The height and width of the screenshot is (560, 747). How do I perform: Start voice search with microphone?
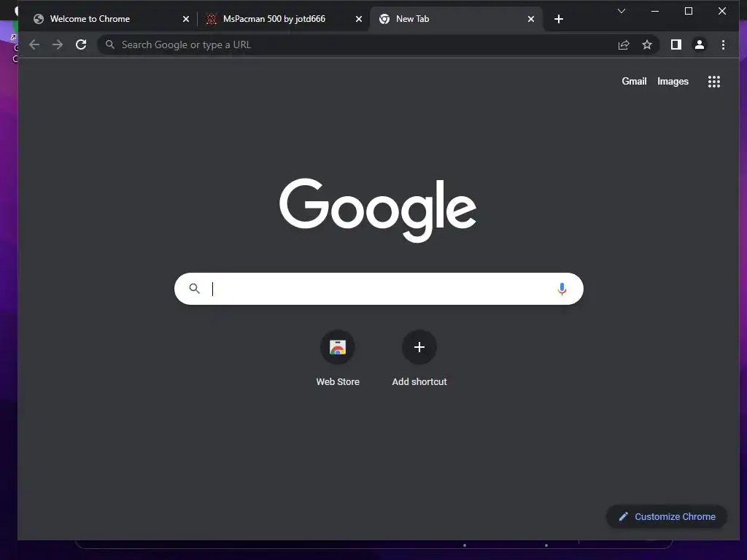(562, 289)
